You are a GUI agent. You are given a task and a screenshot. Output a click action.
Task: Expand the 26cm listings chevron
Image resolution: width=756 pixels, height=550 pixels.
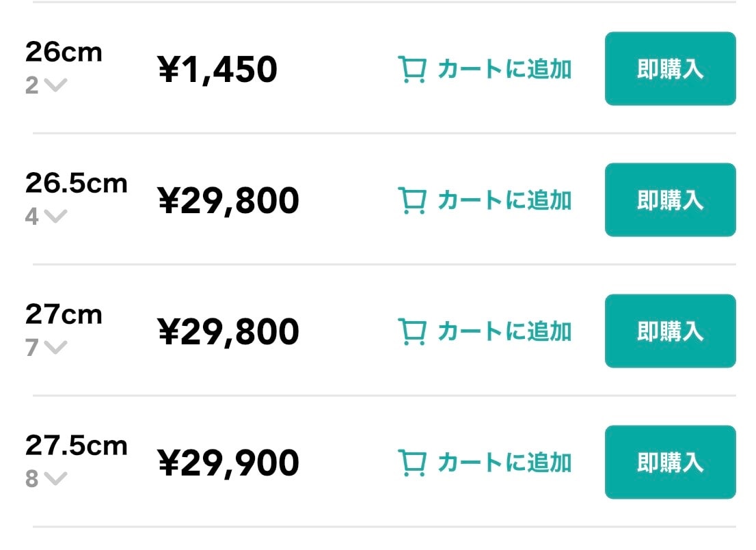coord(56,85)
